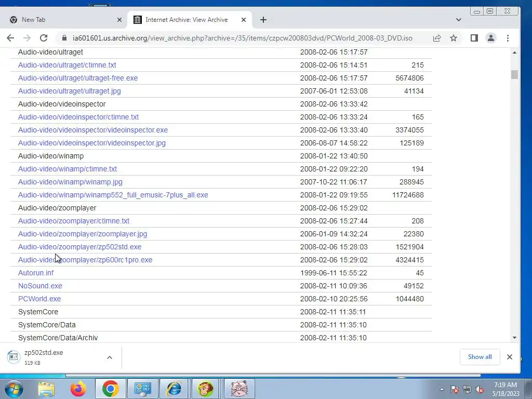Click the page scrollbar up arrow
The height and width of the screenshot is (399, 532).
515,52
